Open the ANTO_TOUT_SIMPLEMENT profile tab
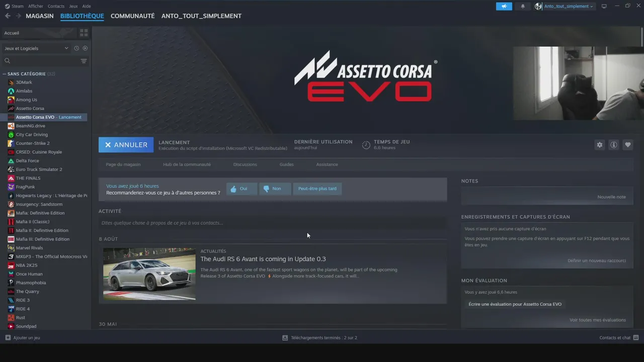644x362 pixels. (x=201, y=16)
